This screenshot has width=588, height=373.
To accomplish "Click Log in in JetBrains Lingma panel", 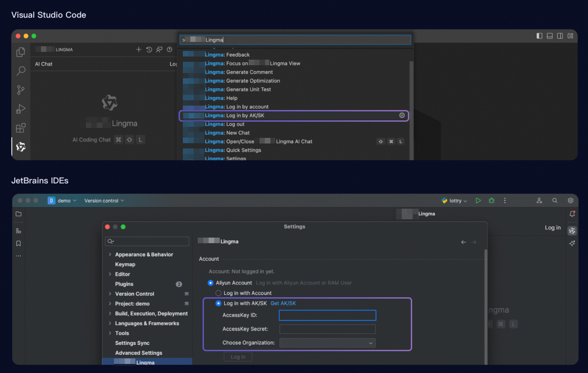I will [x=553, y=228].
